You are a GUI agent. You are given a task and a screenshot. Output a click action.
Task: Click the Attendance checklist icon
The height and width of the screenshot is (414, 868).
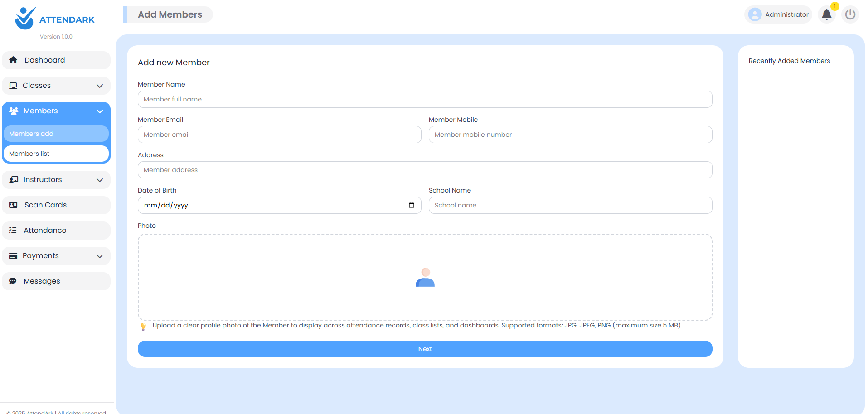pyautogui.click(x=13, y=231)
